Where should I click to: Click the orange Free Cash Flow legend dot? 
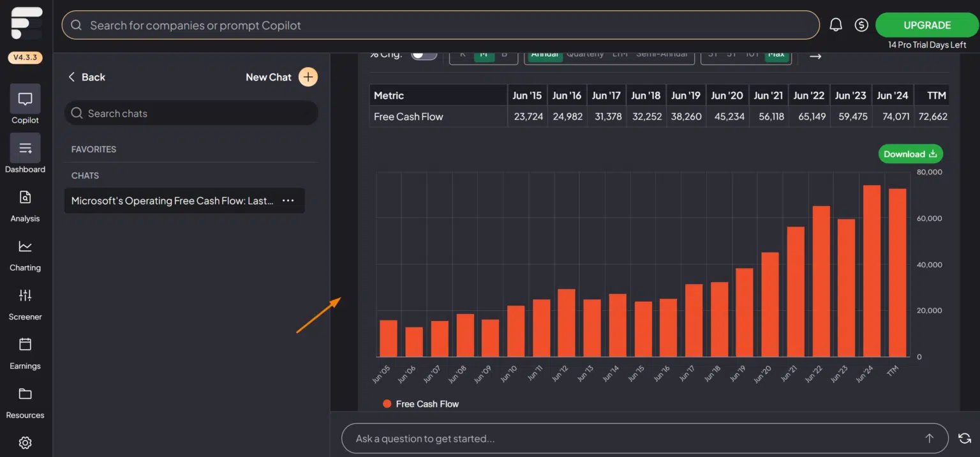pos(387,403)
